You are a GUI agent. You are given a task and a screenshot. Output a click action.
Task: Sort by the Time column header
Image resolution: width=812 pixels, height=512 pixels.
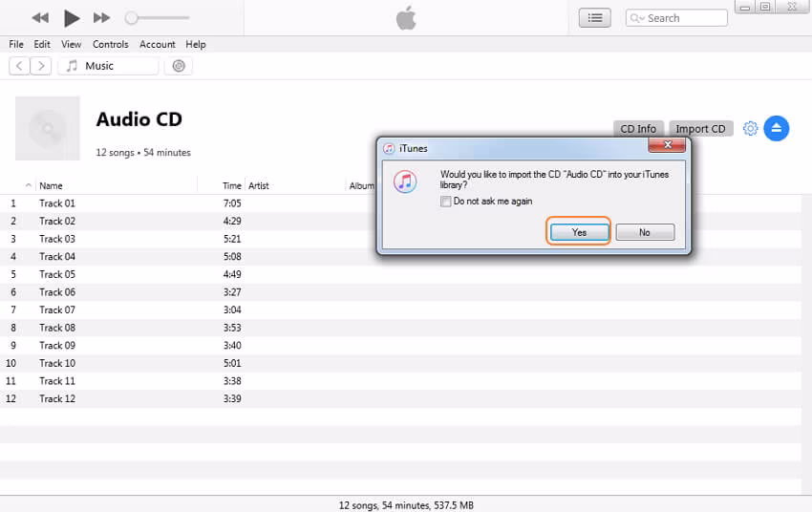231,186
